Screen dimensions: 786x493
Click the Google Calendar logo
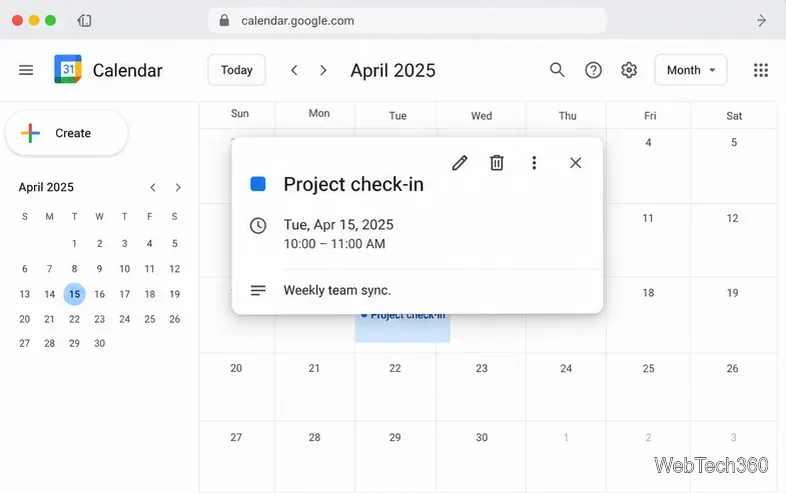coord(68,69)
